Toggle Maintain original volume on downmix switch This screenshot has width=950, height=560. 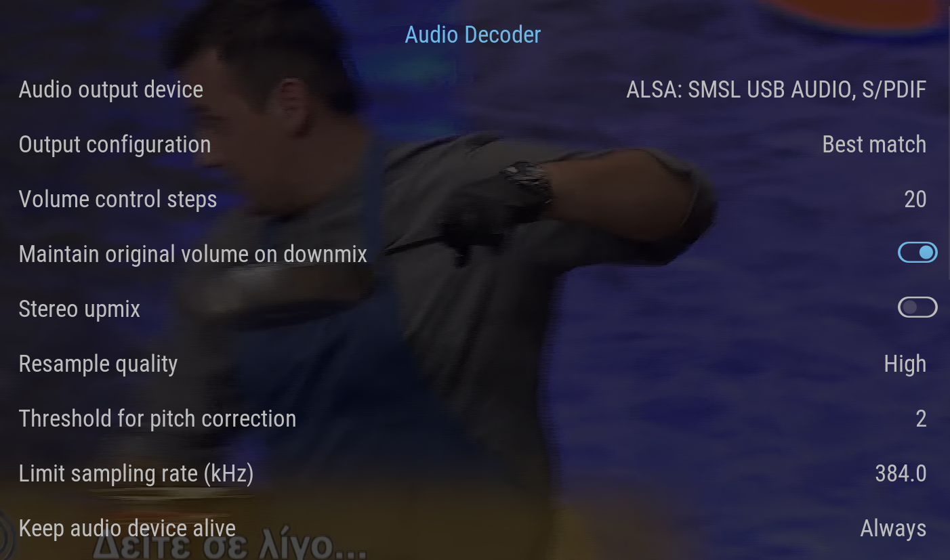(x=917, y=253)
